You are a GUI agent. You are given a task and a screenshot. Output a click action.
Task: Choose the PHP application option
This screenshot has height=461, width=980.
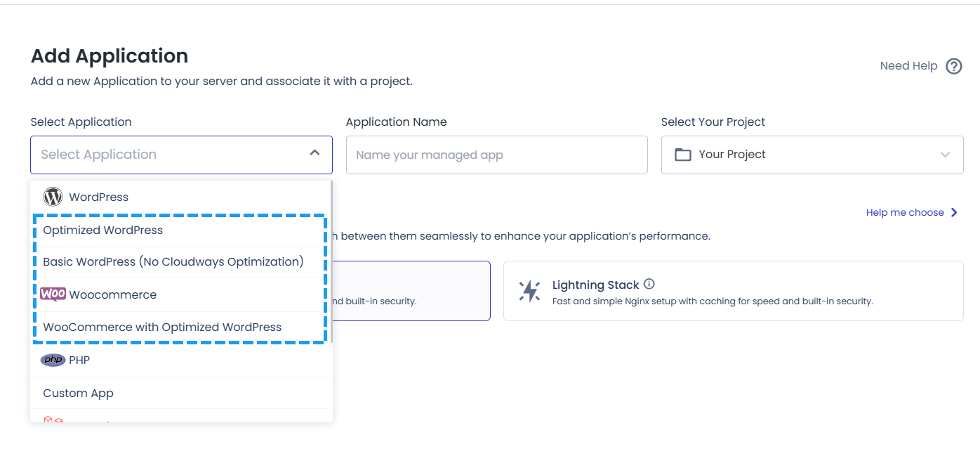point(181,360)
